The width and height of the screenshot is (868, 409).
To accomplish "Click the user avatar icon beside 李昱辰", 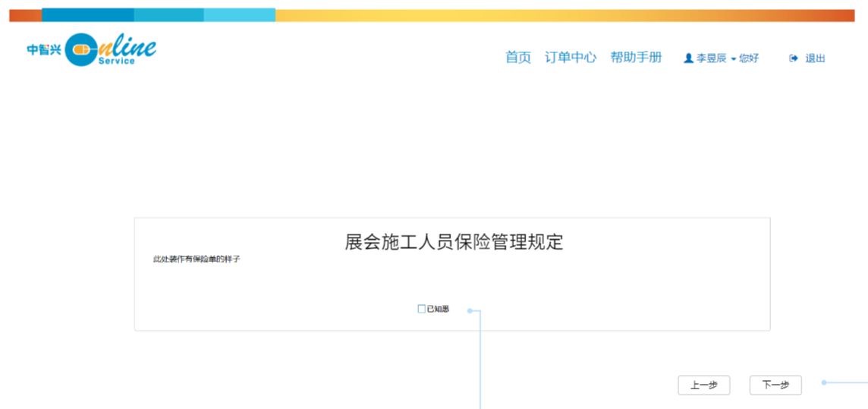I will click(x=689, y=58).
